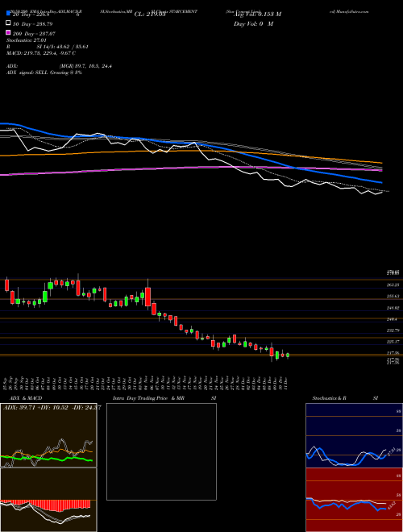Click the empty Intra Day Trading Price panel
The height and width of the screenshot is (532, 403).
[161, 451]
